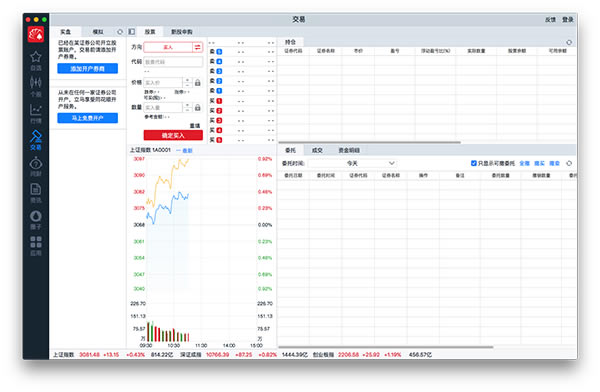Refresh the 持仓 holdings panel
This screenshot has width=600, height=392.
569,42
